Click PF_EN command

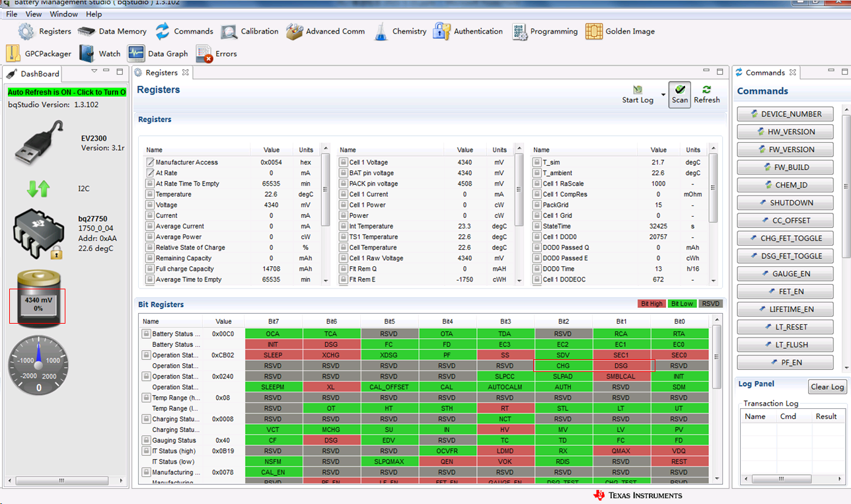[x=785, y=363]
